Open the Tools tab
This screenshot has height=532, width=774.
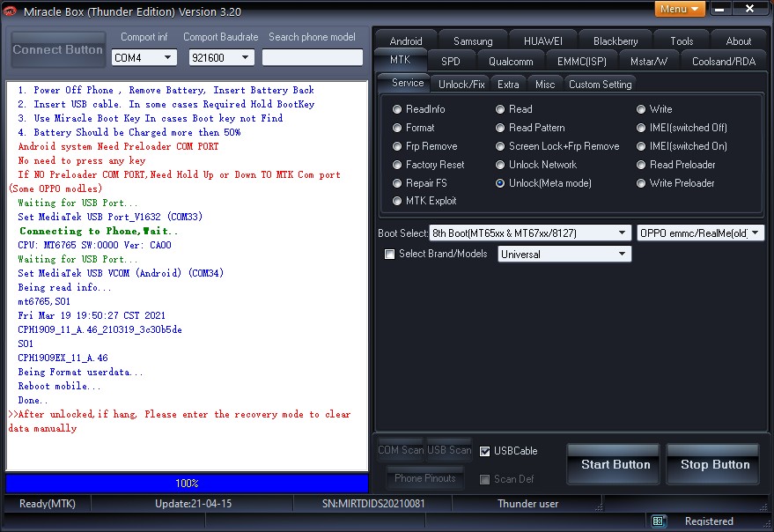pyautogui.click(x=682, y=41)
